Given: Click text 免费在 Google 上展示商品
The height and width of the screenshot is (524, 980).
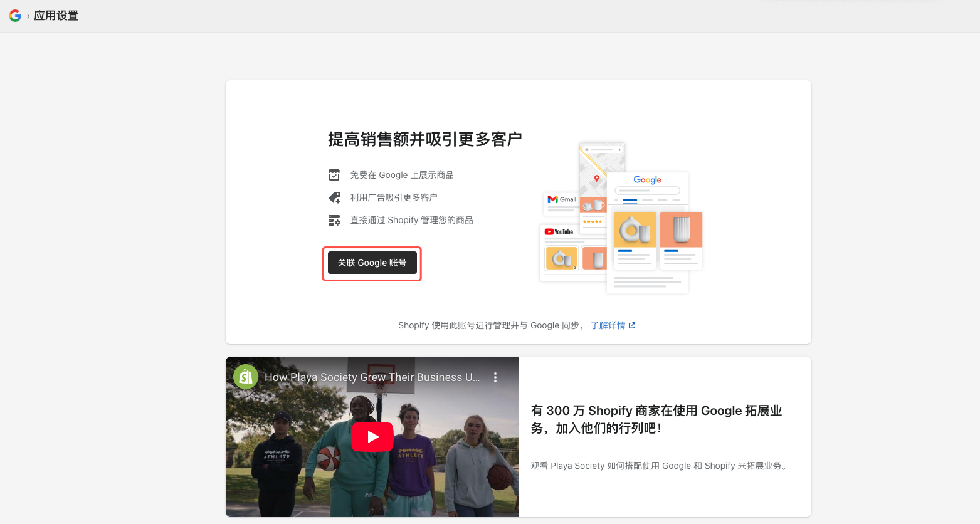Looking at the screenshot, I should [402, 175].
